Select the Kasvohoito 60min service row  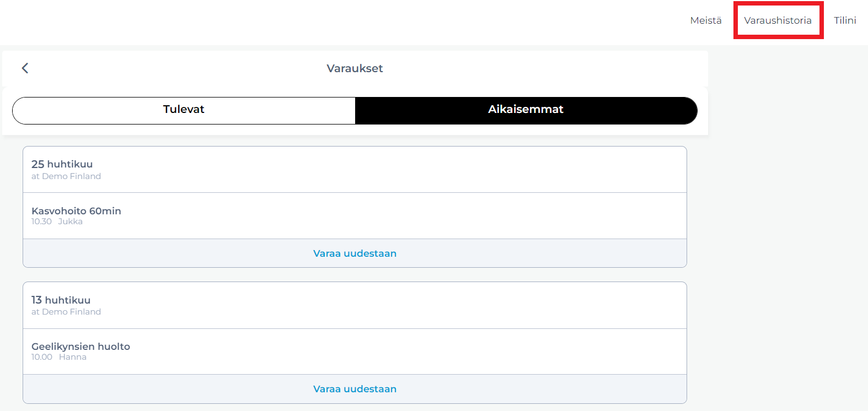tap(355, 215)
